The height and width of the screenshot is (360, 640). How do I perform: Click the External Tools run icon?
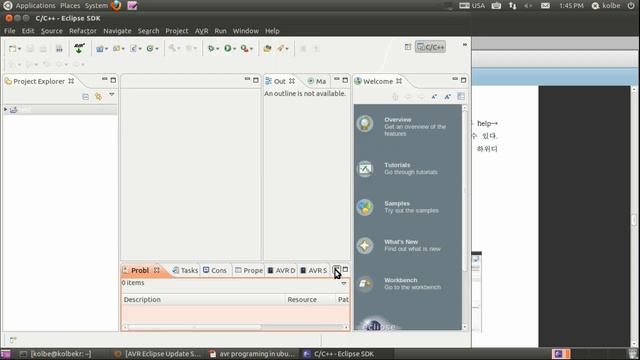pyautogui.click(x=244, y=49)
